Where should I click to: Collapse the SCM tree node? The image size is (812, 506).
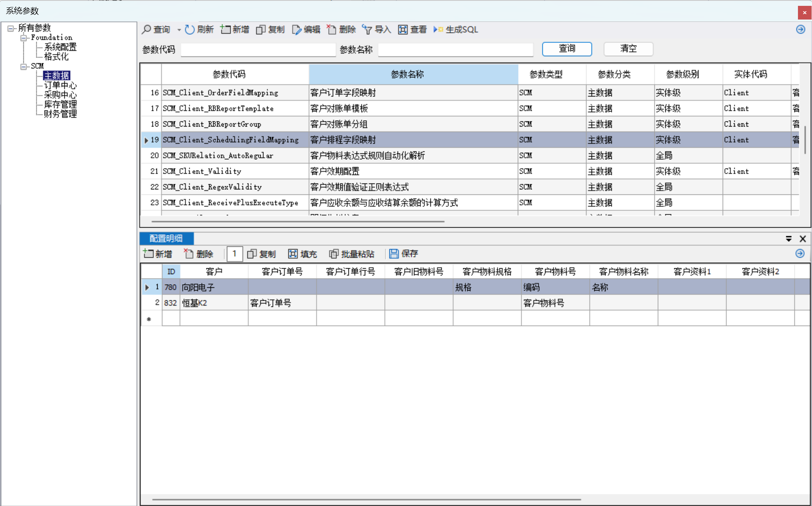[23, 66]
